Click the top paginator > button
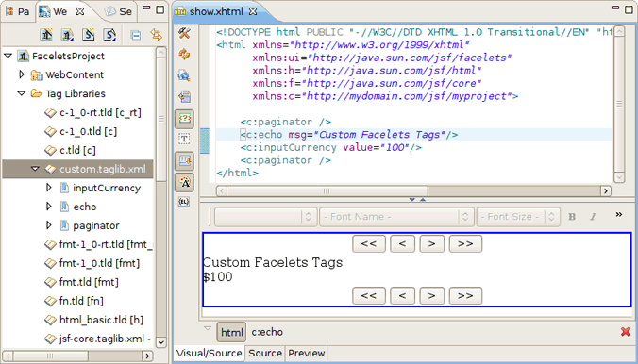Viewport: 638px width, 364px height. [x=431, y=243]
